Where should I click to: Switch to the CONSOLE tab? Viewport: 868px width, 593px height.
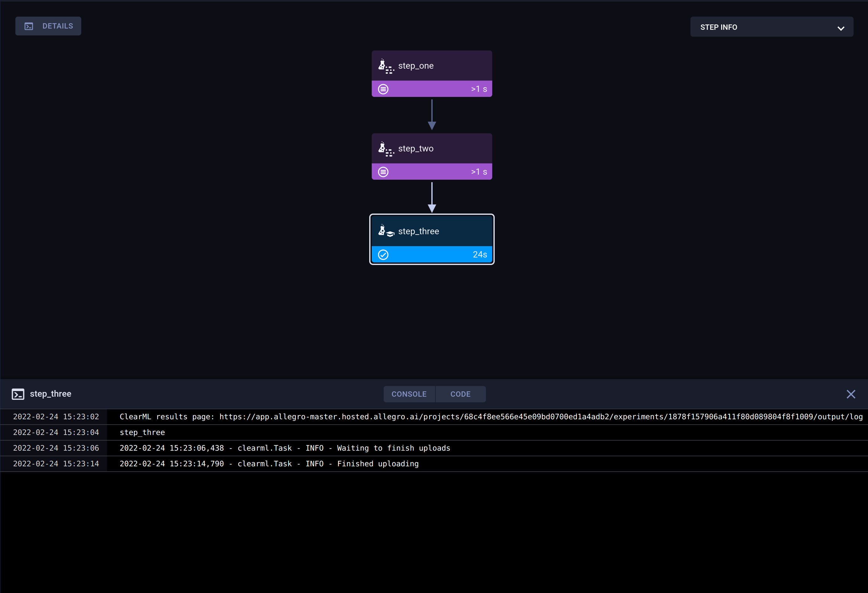coord(409,394)
